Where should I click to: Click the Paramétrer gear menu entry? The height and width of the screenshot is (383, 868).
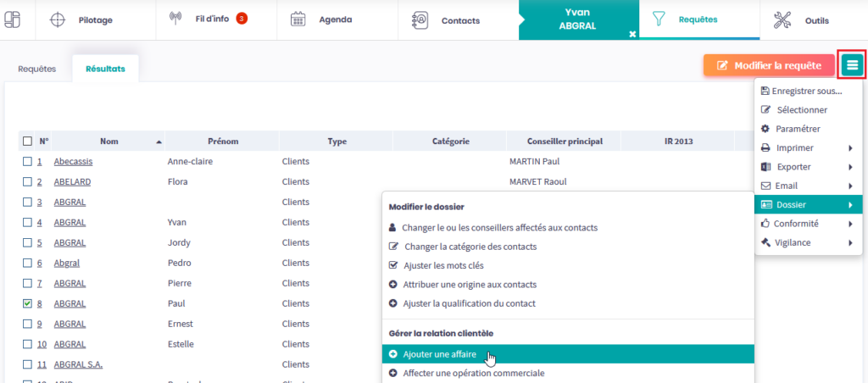coord(798,129)
